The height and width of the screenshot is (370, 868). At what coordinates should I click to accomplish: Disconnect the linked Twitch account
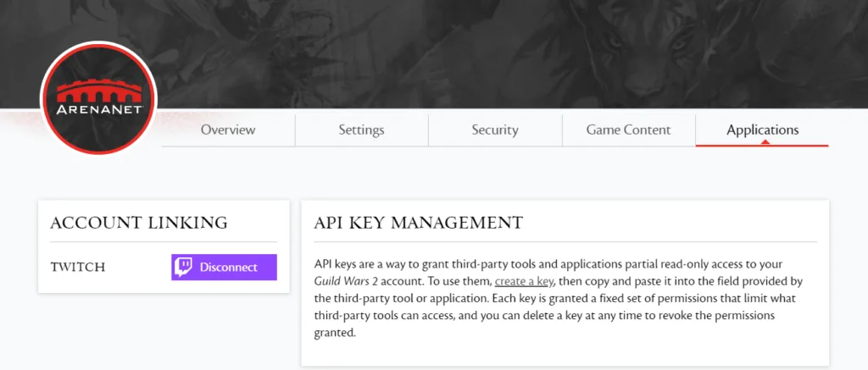[224, 268]
